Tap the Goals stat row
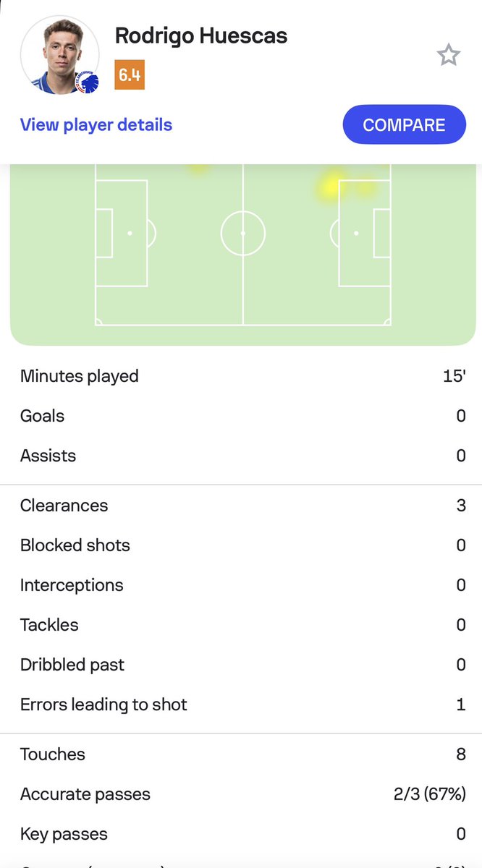482x868 pixels. click(241, 416)
